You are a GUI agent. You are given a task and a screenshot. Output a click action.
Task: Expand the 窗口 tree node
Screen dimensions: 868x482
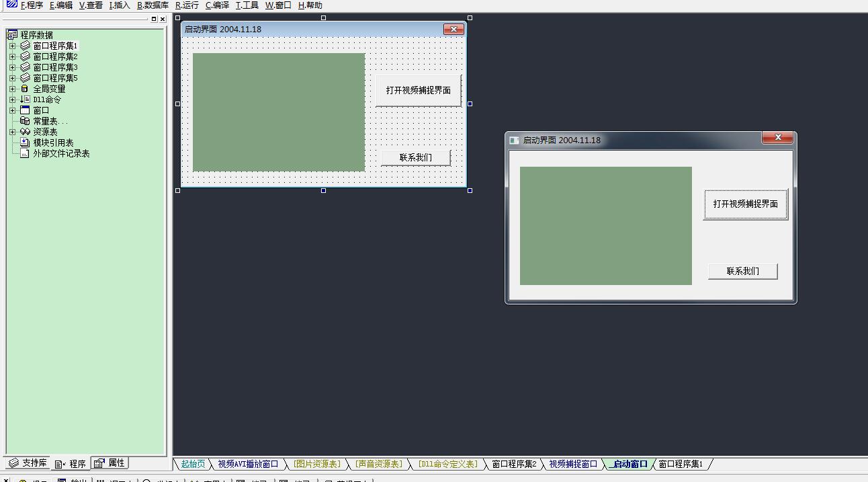pyautogui.click(x=12, y=110)
